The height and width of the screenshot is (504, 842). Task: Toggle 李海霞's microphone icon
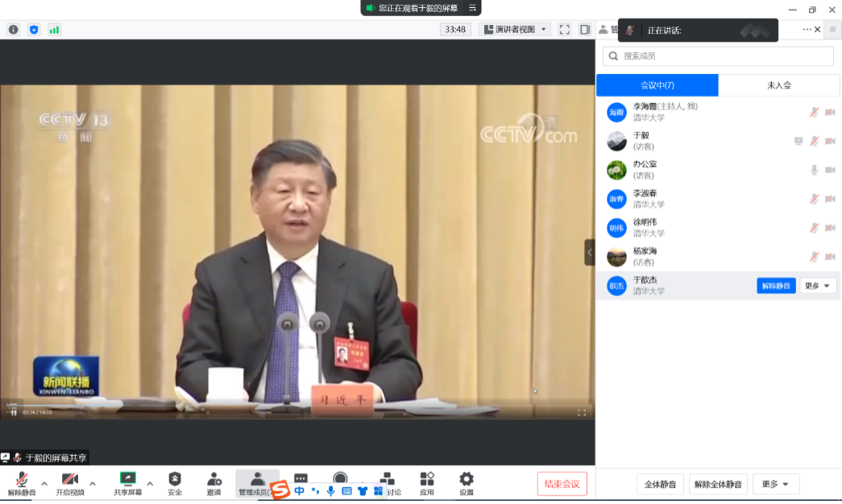click(814, 112)
